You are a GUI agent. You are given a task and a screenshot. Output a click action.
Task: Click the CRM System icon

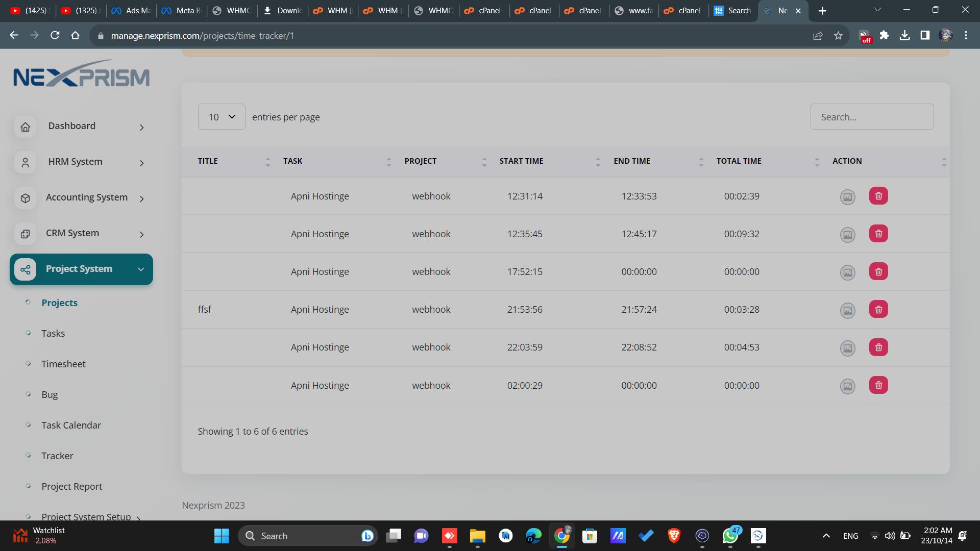(26, 234)
